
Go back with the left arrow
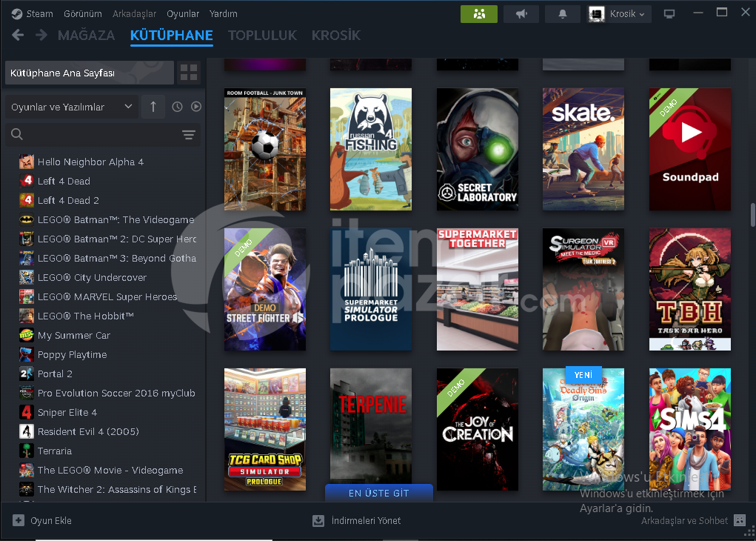coord(18,35)
